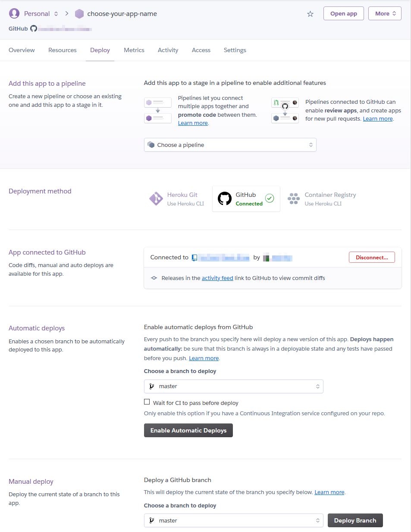Click the GitHub octocat icon under header
The image size is (411, 532).
tap(34, 29)
